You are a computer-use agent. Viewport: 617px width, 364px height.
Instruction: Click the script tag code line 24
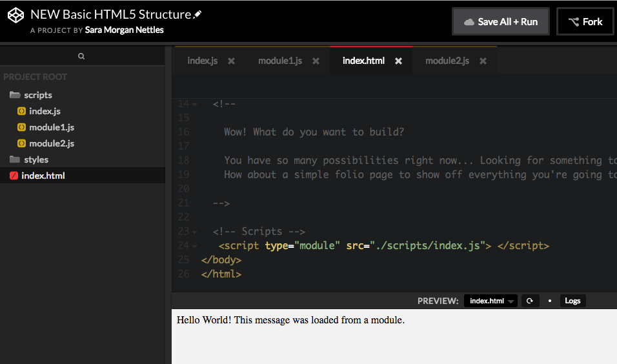[383, 245]
